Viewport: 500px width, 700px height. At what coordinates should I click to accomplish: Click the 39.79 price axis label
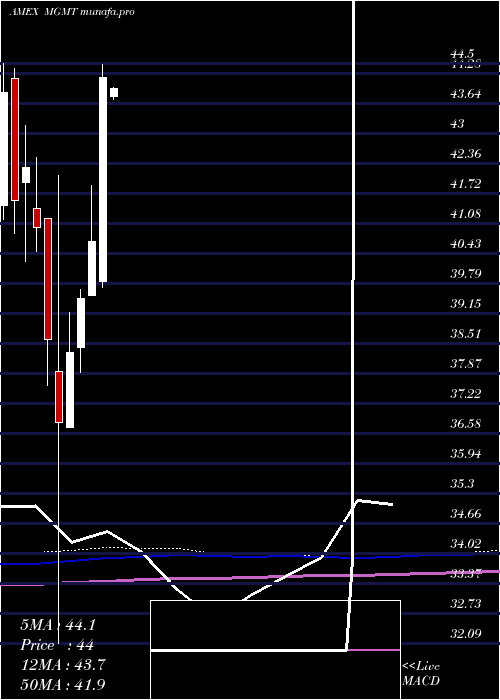coord(466,273)
